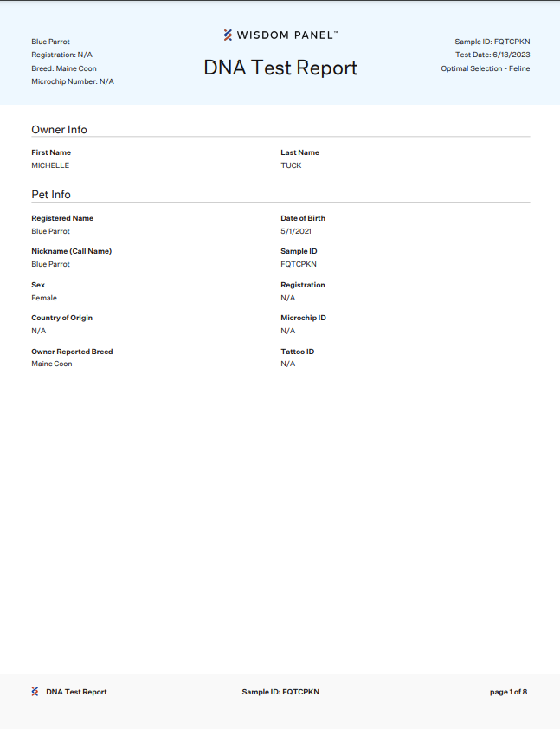Select "Sample ID: FQTCPKN" in top-right header
Image resolution: width=560 pixels, height=729 pixels.
coord(492,42)
